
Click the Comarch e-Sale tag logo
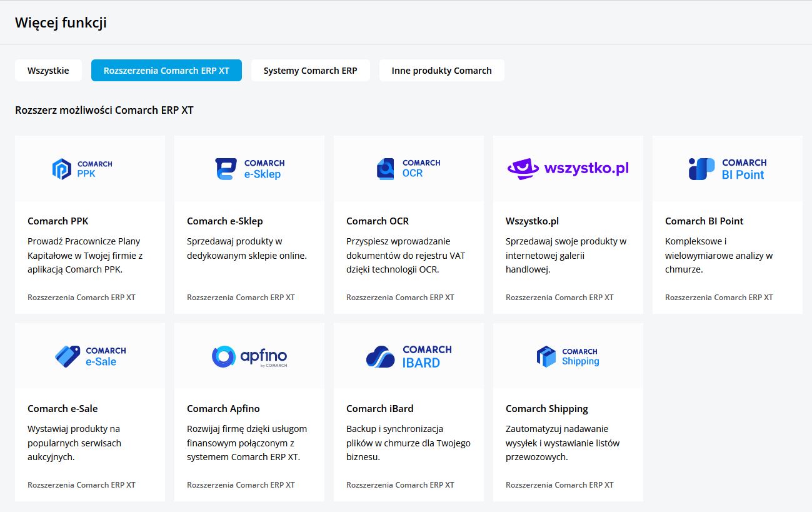pyautogui.click(x=68, y=356)
